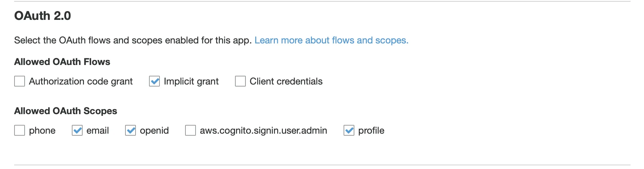The height and width of the screenshot is (169, 644).
Task: Click the OAuth 2.0 section heading
Action: 42,16
